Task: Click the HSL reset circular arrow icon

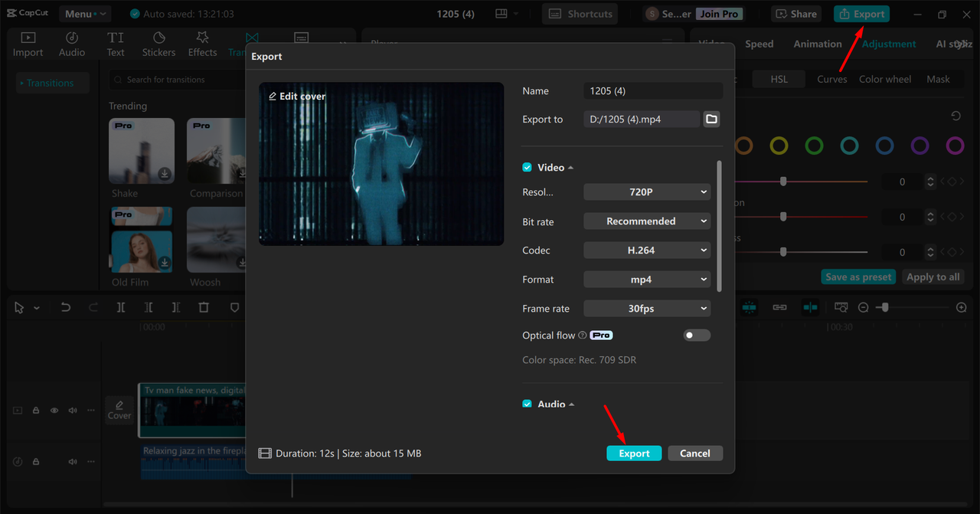Action: coord(955,116)
